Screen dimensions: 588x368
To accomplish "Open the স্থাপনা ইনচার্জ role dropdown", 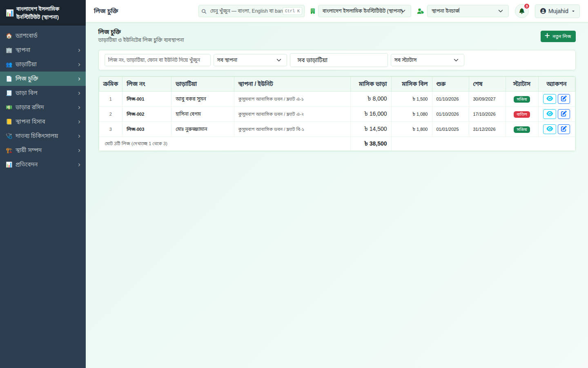I will click(x=468, y=11).
